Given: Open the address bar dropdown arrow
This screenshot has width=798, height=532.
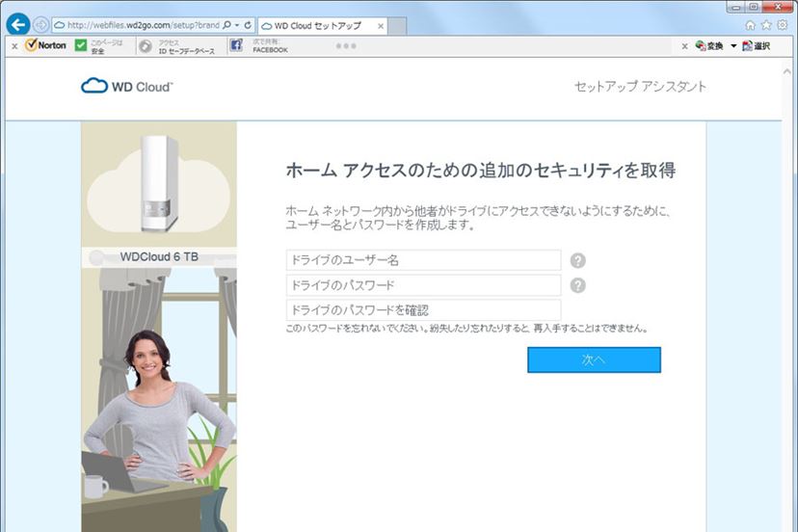Looking at the screenshot, I should [237, 25].
